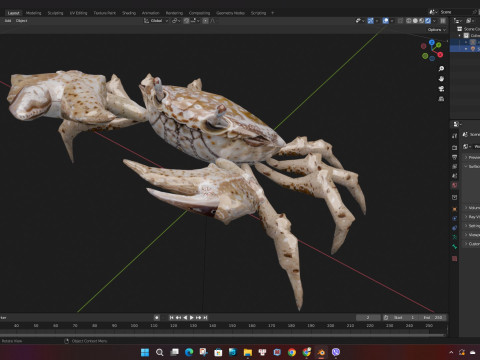Open the Object properties tab
Screen dimensions: 480x360
click(x=454, y=209)
